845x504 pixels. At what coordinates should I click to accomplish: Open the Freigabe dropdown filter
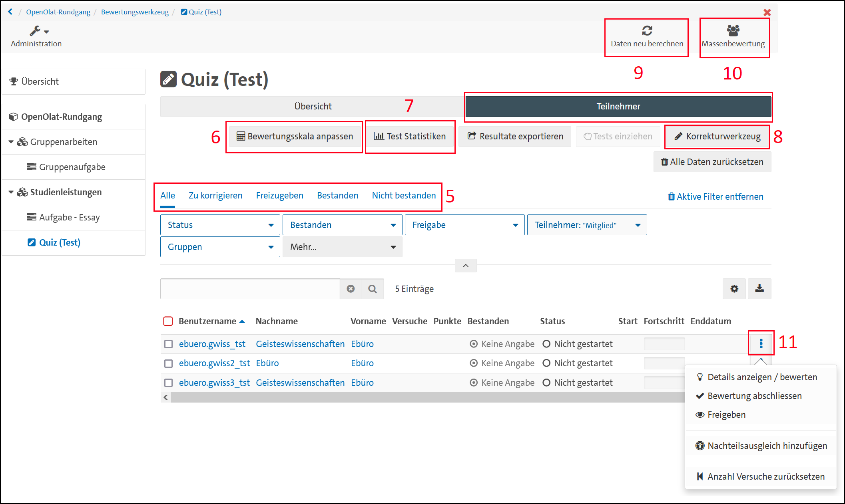(462, 226)
